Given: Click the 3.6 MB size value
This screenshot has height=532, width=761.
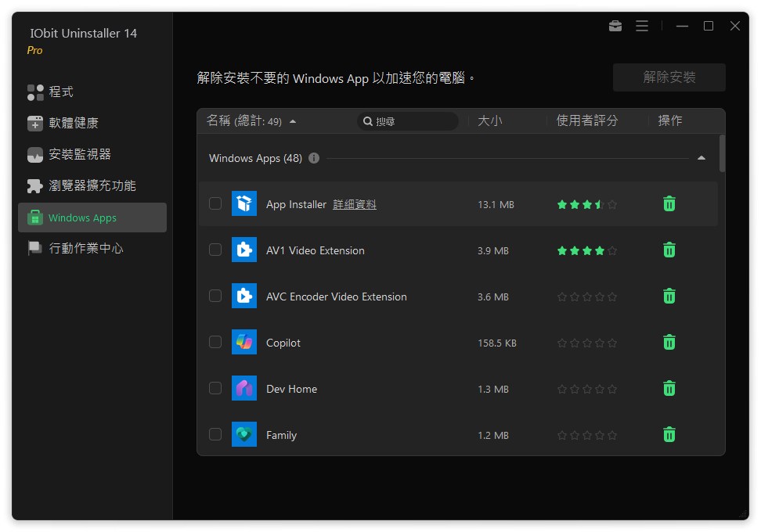Looking at the screenshot, I should [x=493, y=297].
